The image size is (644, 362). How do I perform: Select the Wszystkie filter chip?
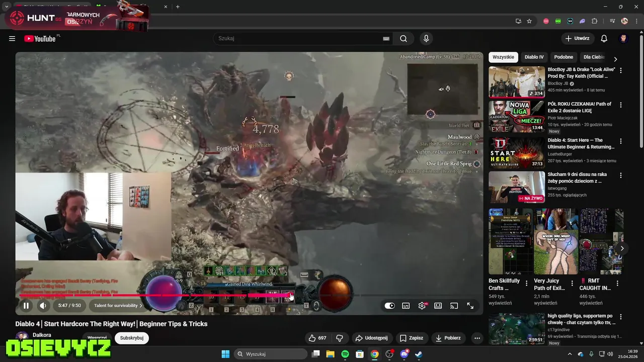click(503, 57)
